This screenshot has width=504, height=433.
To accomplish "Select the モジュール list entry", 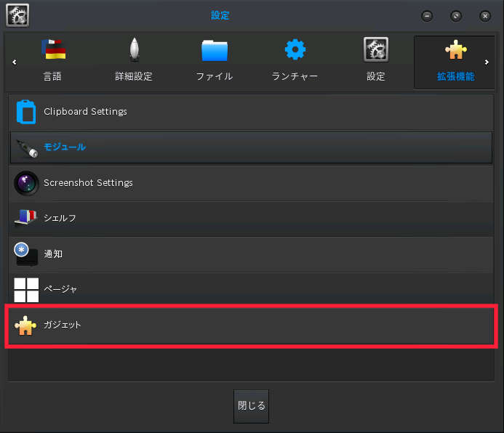I will (x=252, y=147).
